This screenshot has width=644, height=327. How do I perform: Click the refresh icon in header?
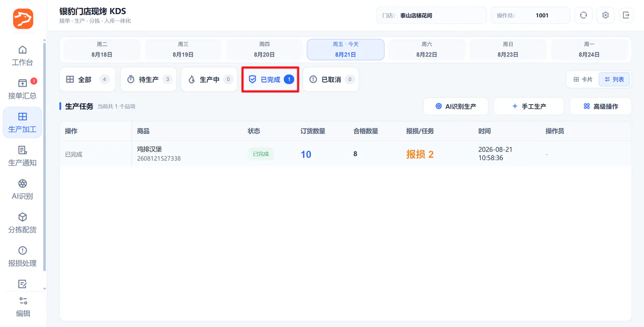[584, 15]
